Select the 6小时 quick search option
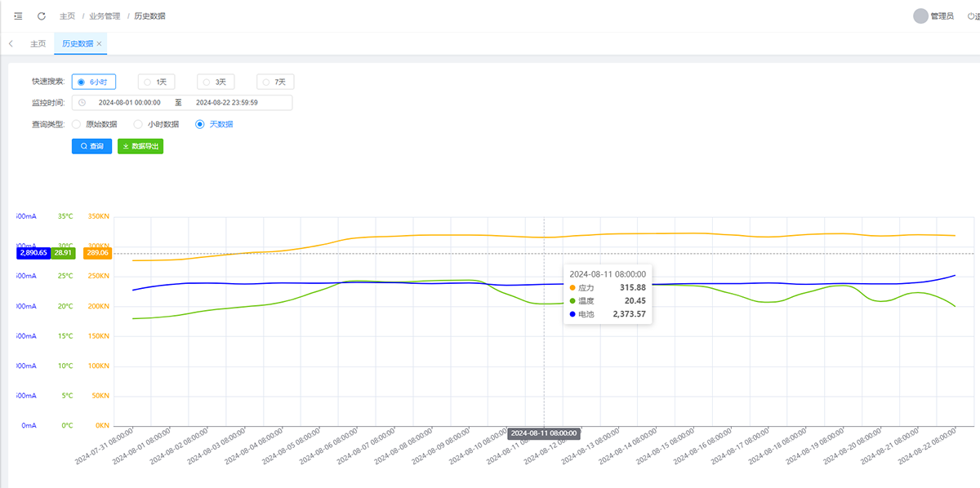 click(94, 82)
